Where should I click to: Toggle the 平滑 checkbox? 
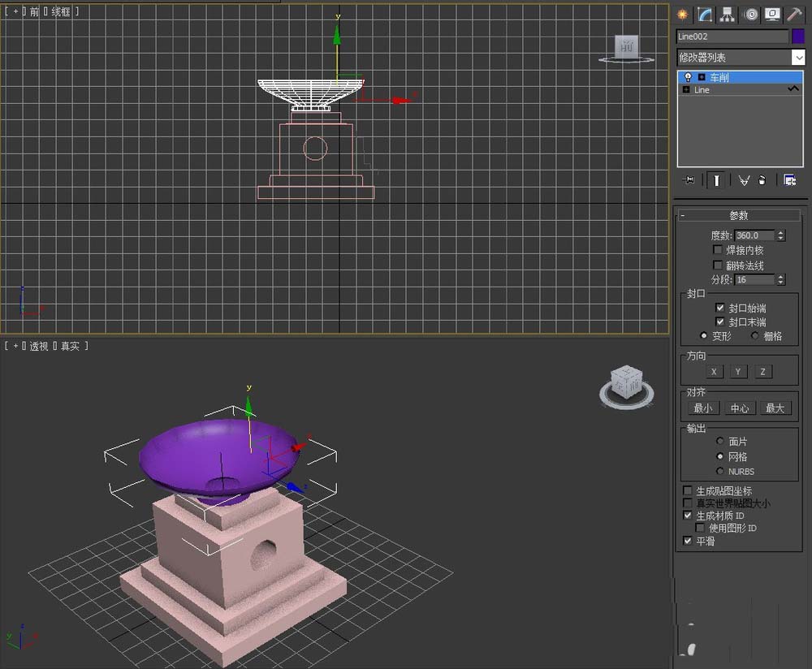(688, 541)
